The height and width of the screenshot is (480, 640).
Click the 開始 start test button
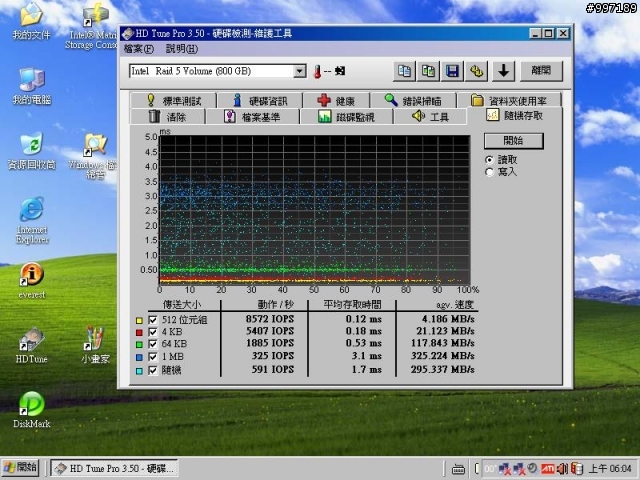tap(513, 141)
